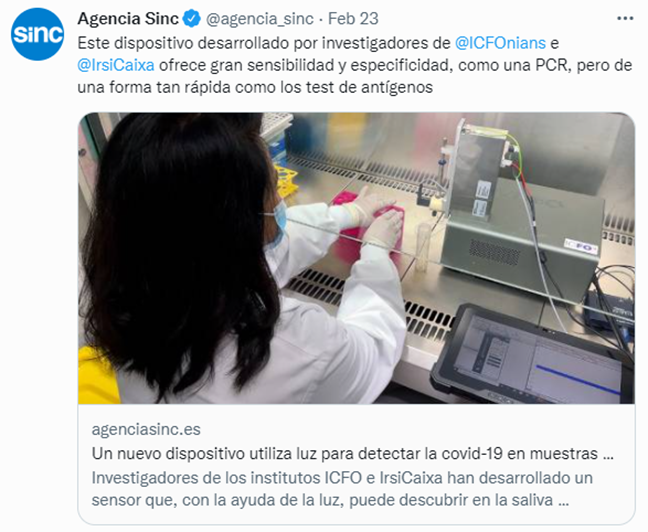Open the agenciasinc.es domain link
This screenshot has width=648, height=532.
pos(146,429)
